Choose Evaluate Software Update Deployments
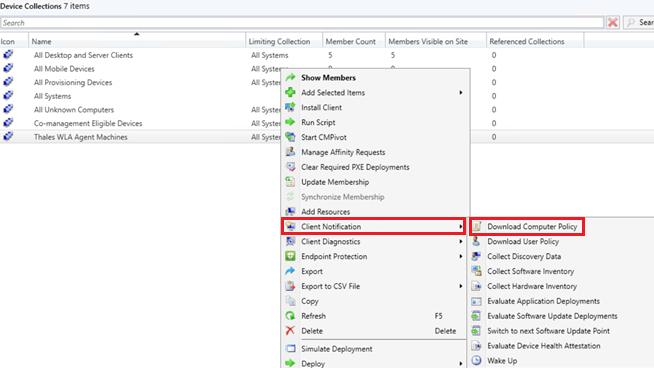 [552, 316]
